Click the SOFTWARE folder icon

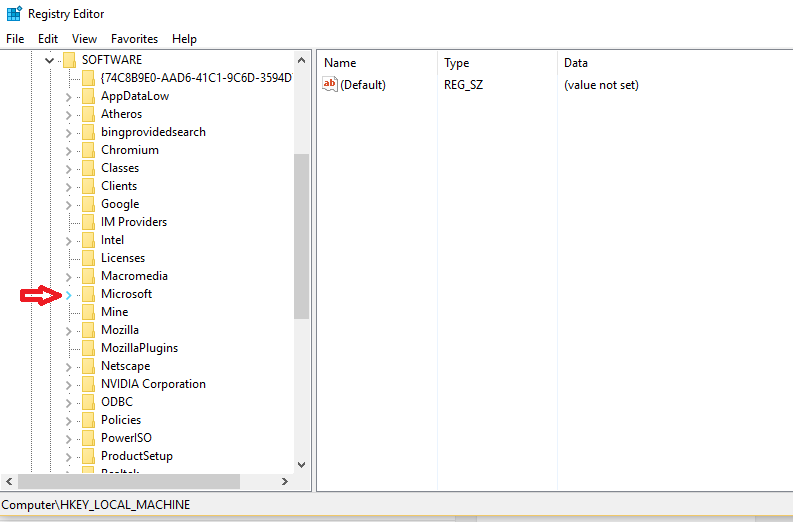coord(69,60)
